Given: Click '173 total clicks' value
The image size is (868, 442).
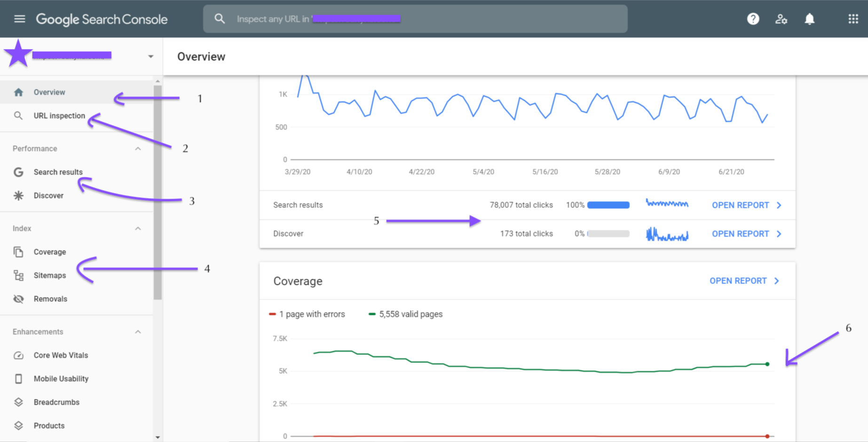Looking at the screenshot, I should click(x=526, y=234).
